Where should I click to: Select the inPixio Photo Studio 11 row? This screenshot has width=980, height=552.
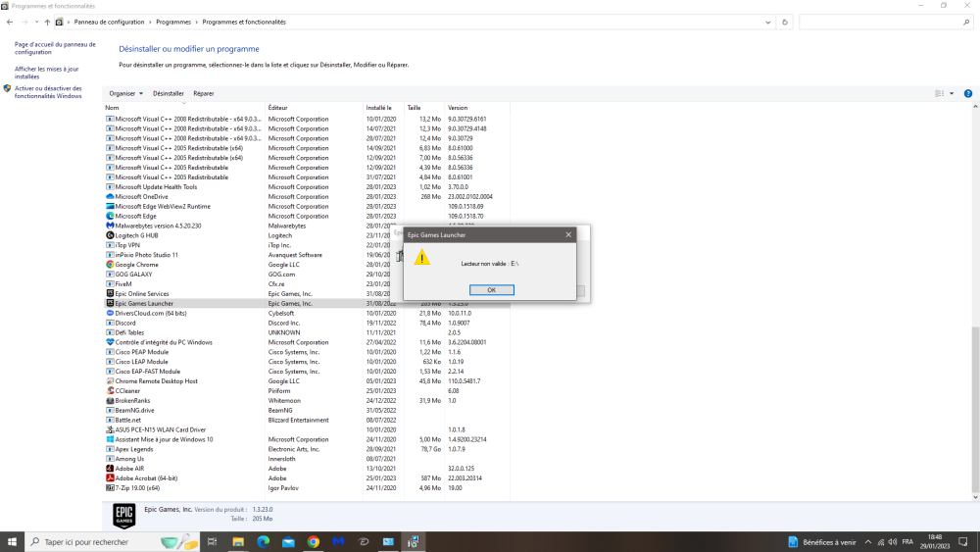(306, 255)
